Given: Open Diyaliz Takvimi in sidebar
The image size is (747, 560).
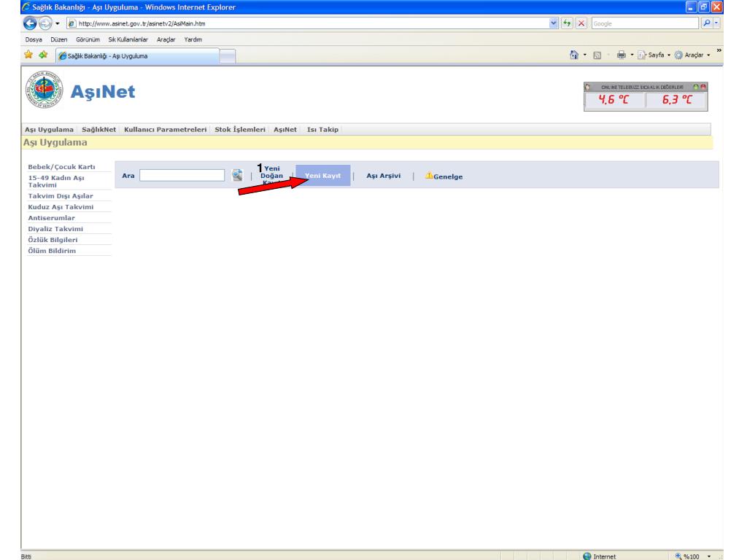Looking at the screenshot, I should coord(55,228).
